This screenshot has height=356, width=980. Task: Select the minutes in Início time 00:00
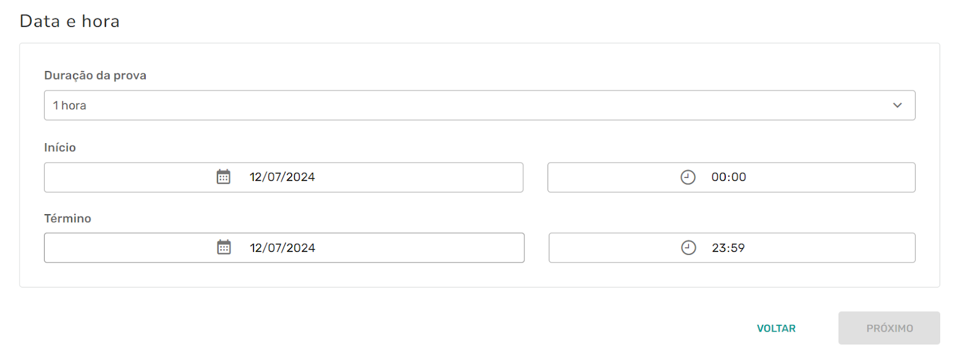point(738,177)
